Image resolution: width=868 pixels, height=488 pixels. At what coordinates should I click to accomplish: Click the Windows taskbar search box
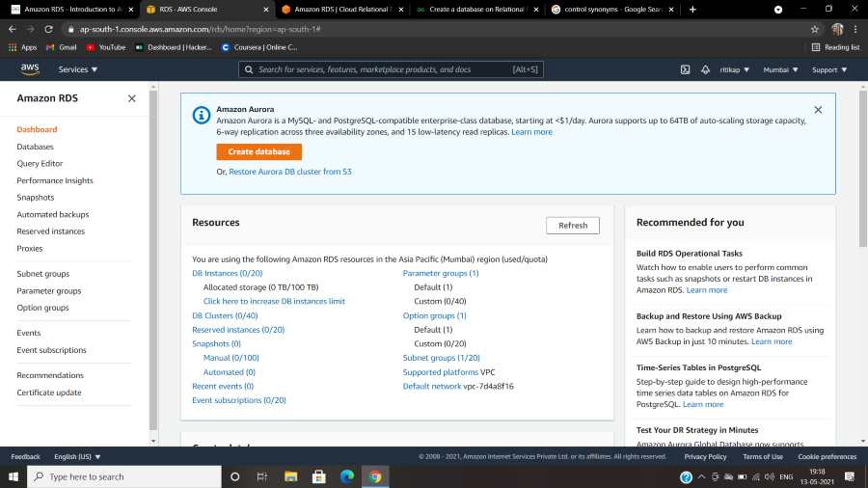(124, 476)
